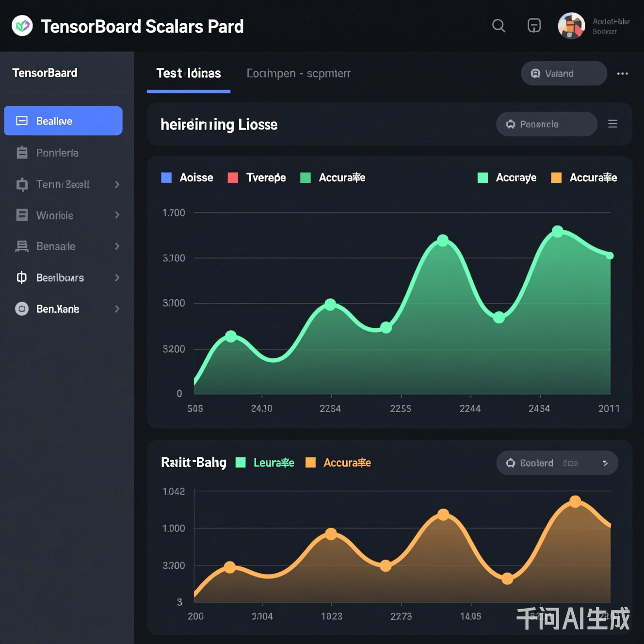Click the Valand pill button
The width and height of the screenshot is (644, 644).
point(563,73)
